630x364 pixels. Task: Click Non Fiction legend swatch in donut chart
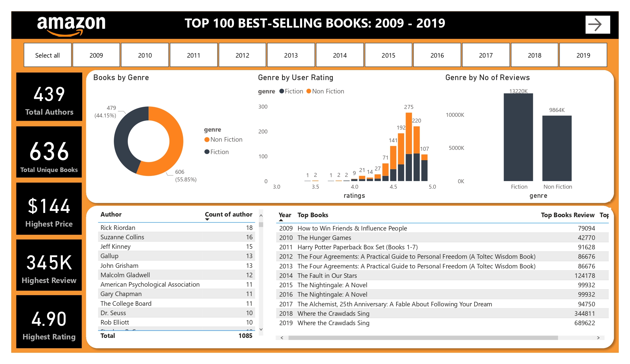coord(207,140)
